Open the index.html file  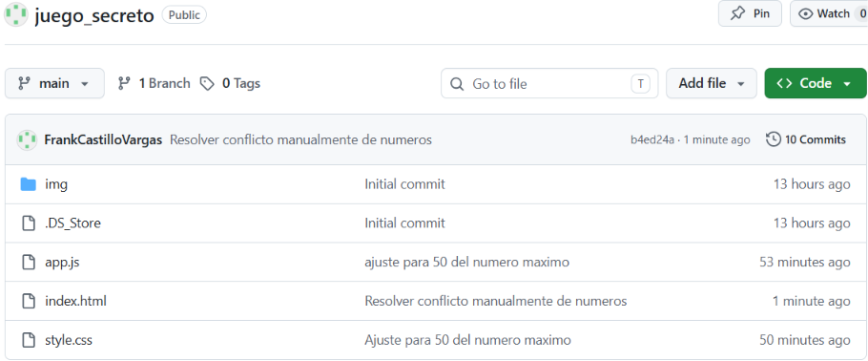pos(76,301)
